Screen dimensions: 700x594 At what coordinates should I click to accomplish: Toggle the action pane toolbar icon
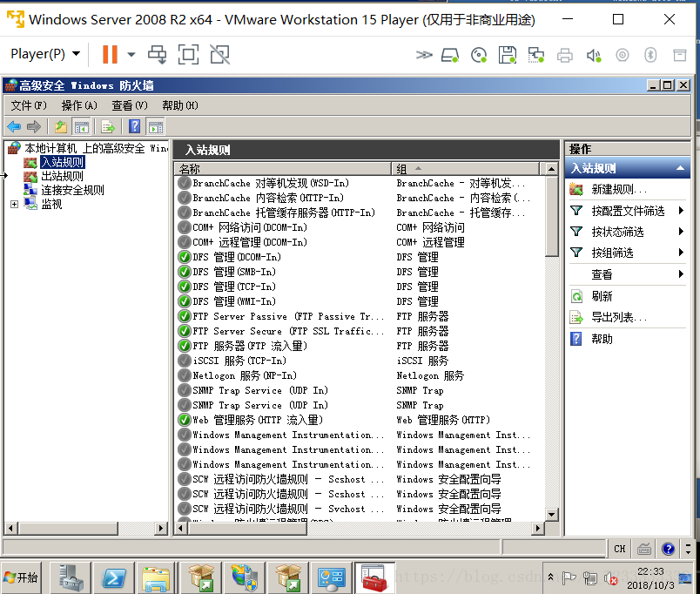point(156,127)
